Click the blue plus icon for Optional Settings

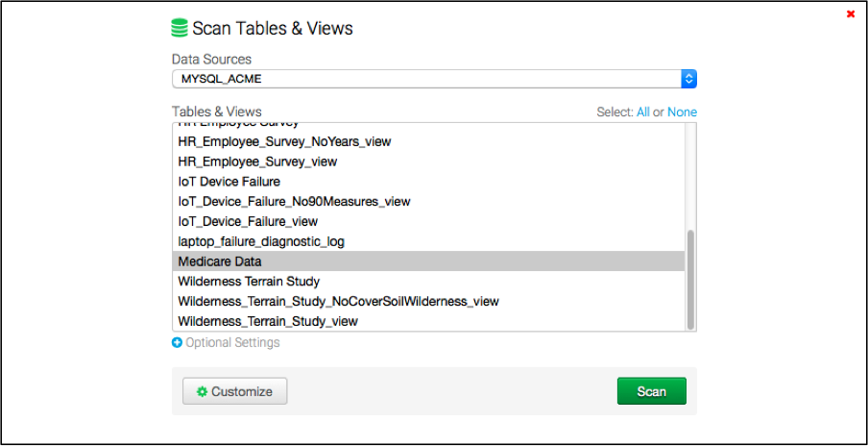(177, 343)
